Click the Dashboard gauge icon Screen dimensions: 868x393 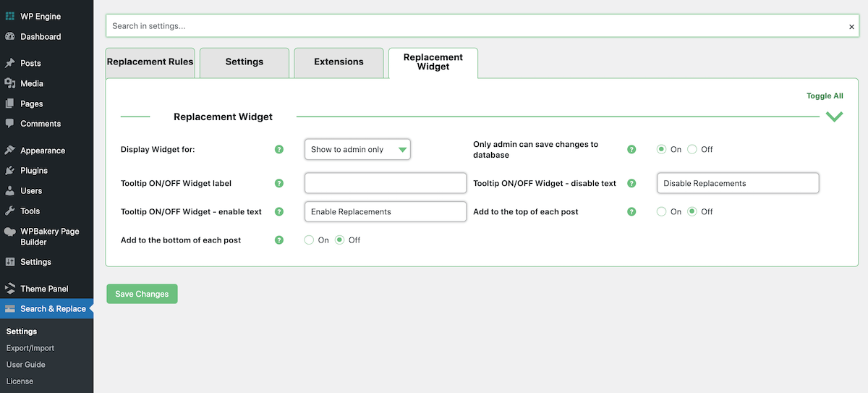click(x=10, y=36)
